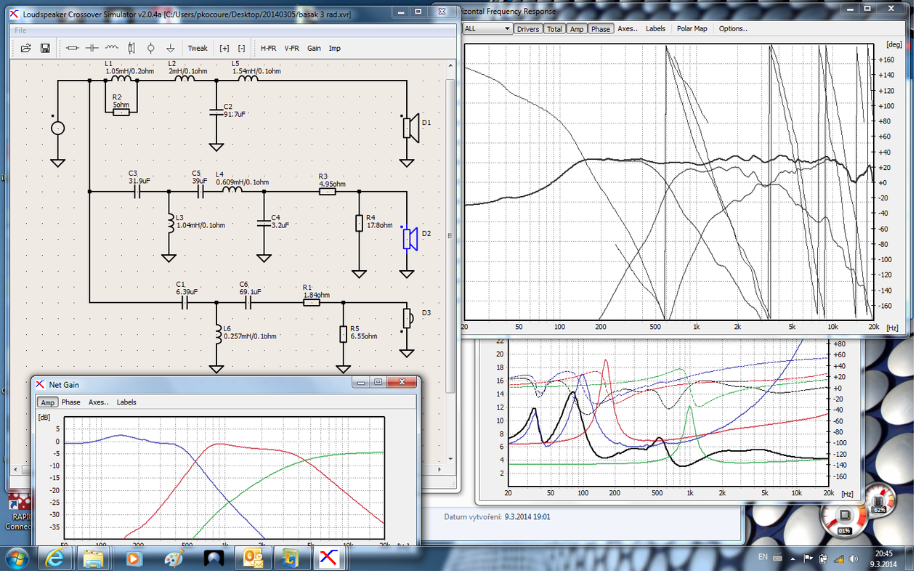Click the Tweak button in the toolbar
The width and height of the screenshot is (924, 581).
coord(198,49)
